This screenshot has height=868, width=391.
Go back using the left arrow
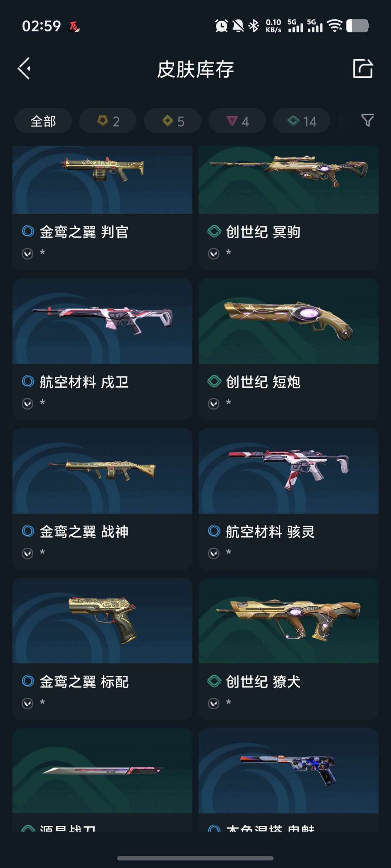pyautogui.click(x=24, y=68)
